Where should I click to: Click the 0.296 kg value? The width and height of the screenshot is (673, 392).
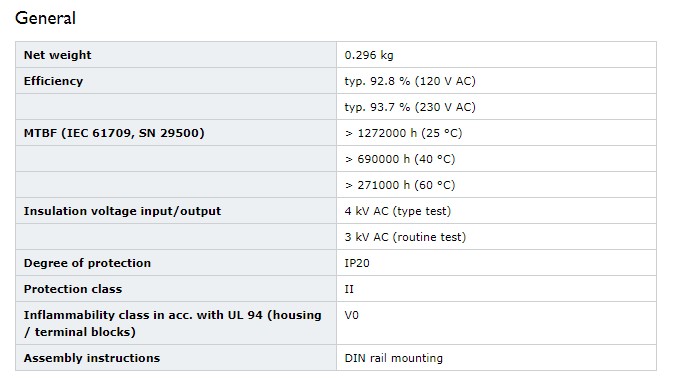pyautogui.click(x=369, y=55)
